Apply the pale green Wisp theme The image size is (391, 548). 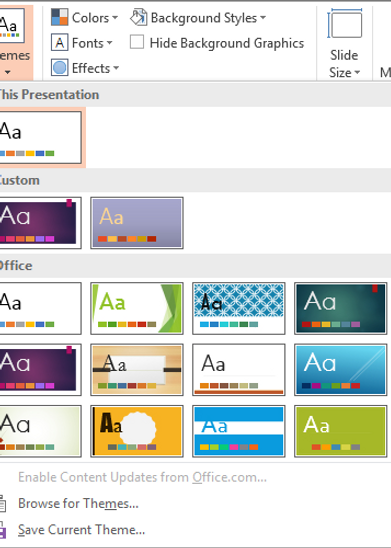point(41,431)
